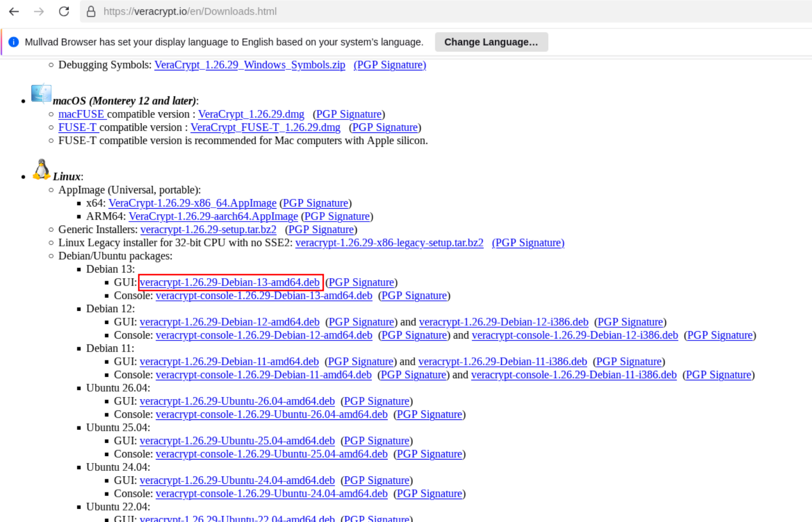Open PGP Signature for Ubuntu-24.04 console deb
The image size is (812, 522).
(429, 494)
